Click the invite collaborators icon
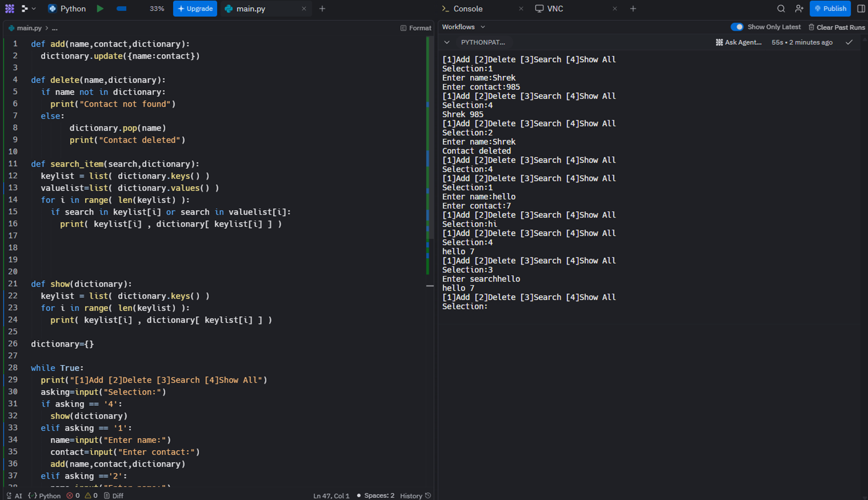 (x=799, y=9)
